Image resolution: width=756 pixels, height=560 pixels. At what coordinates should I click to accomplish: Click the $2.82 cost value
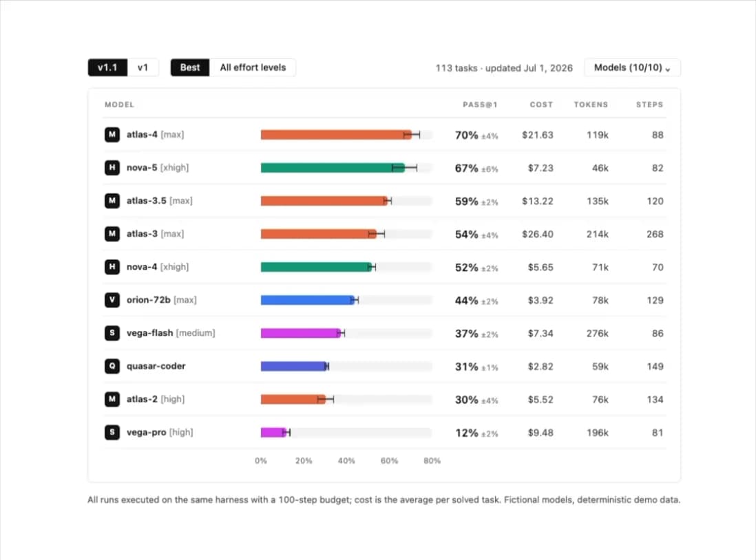540,367
